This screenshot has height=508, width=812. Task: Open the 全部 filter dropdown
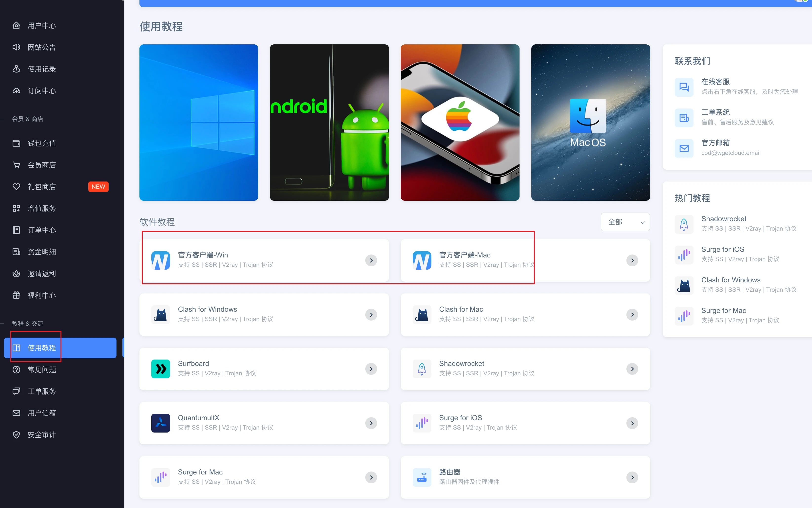point(625,222)
